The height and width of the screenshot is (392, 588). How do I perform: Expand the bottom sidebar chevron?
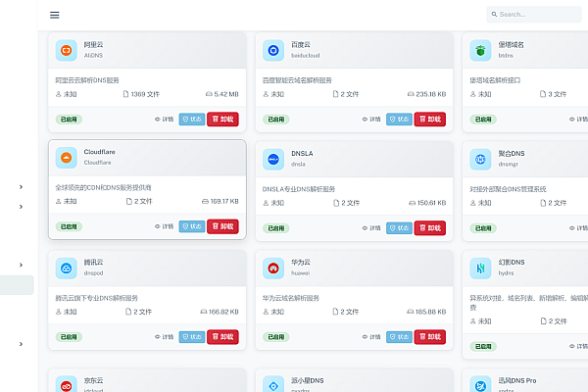click(21, 344)
